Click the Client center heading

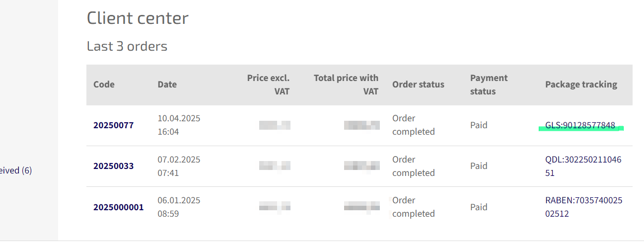click(138, 18)
